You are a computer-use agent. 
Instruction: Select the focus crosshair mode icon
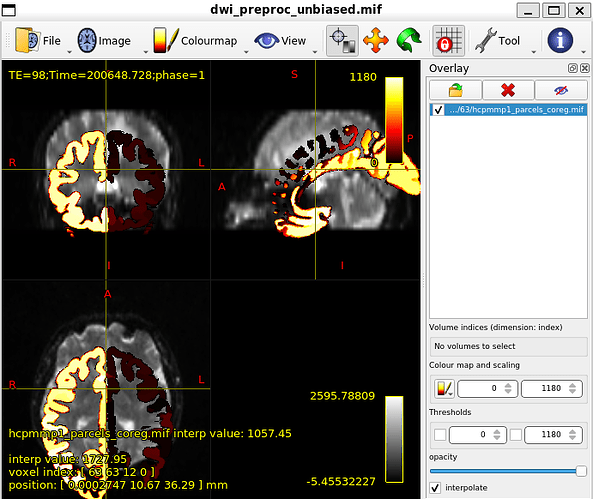point(342,40)
